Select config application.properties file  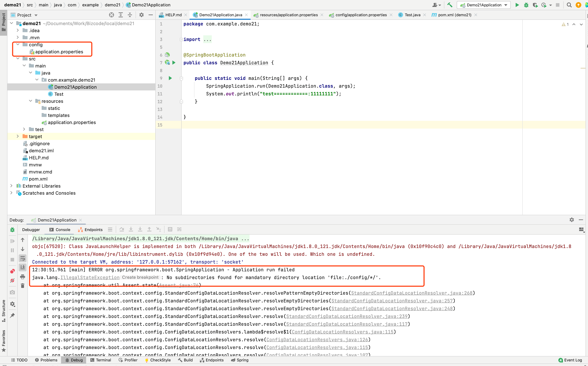(59, 52)
